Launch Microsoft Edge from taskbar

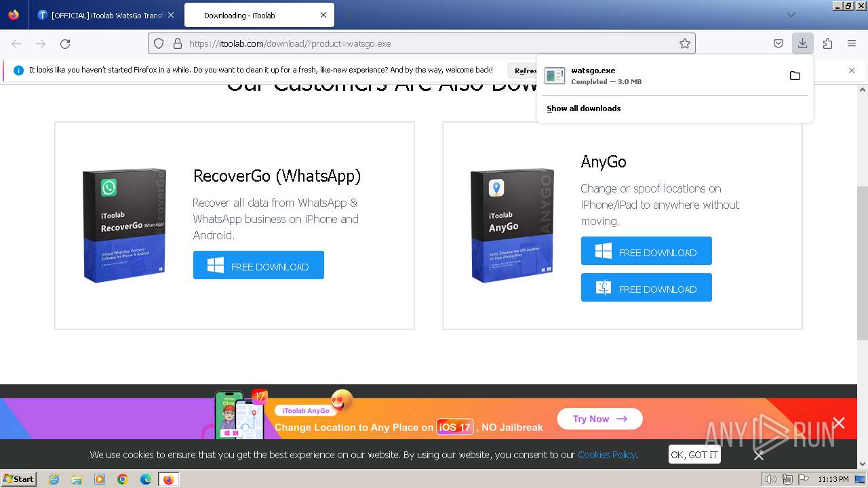pyautogui.click(x=146, y=479)
